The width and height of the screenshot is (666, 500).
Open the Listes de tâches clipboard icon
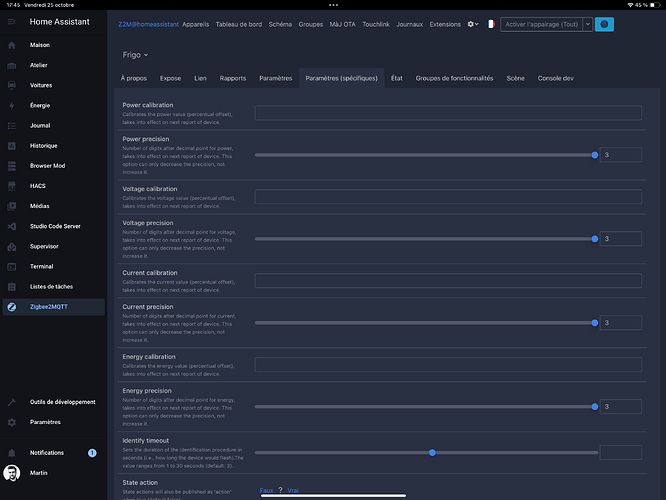point(11,287)
